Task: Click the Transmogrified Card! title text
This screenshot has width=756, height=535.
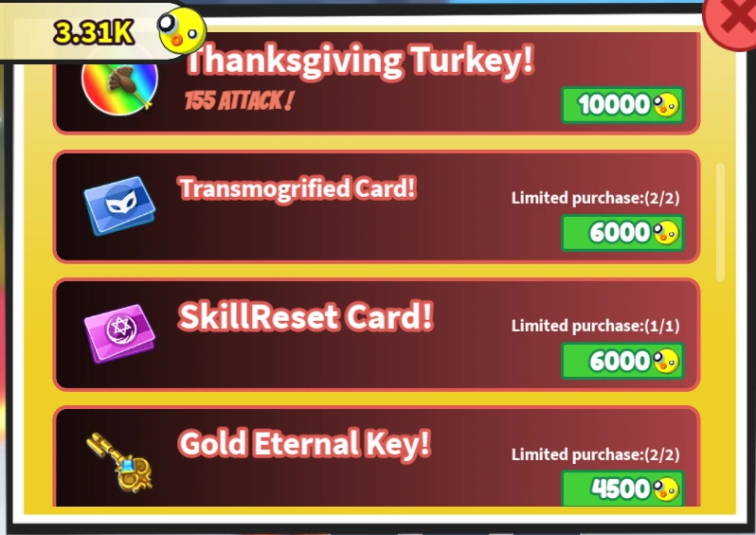Action: pos(297,188)
